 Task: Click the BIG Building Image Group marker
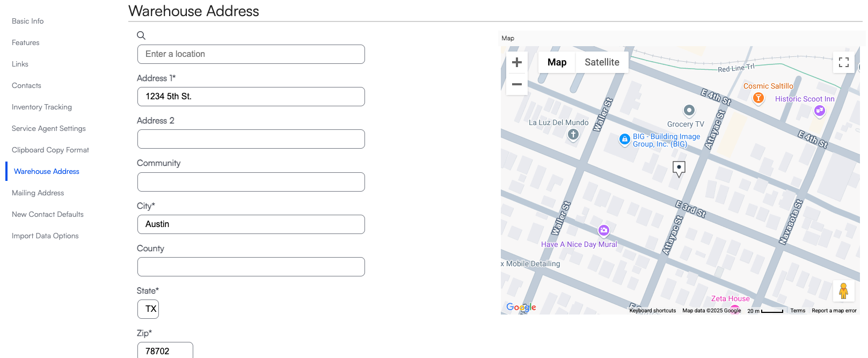coord(624,139)
